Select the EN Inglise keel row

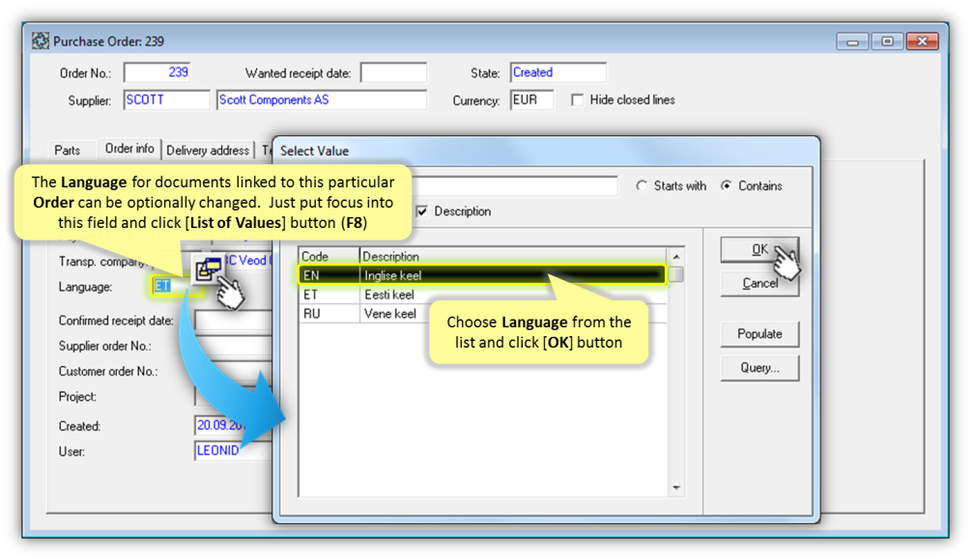(482, 275)
